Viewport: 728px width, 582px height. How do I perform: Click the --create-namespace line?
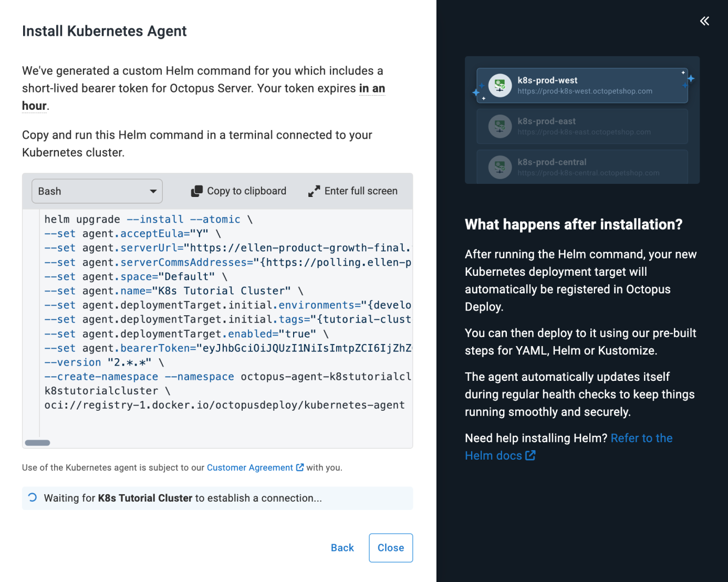(x=228, y=377)
